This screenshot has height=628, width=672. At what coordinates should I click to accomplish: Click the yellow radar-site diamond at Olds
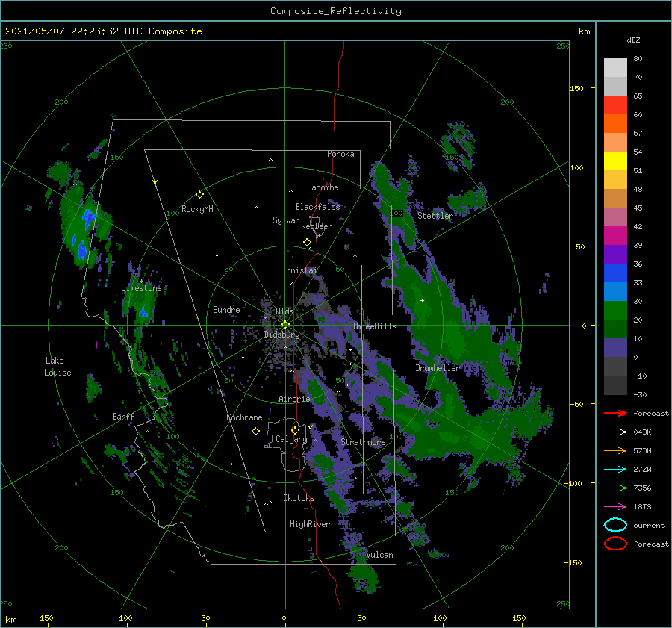(285, 325)
